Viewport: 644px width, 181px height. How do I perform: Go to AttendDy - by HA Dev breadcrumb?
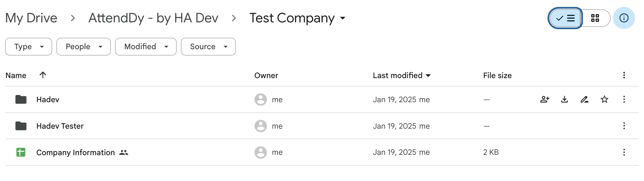click(153, 18)
